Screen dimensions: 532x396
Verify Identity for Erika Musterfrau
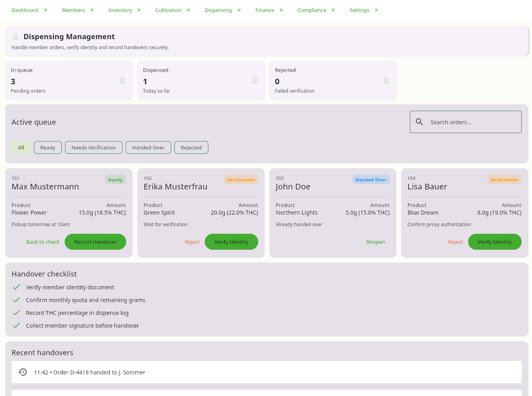pyautogui.click(x=231, y=242)
